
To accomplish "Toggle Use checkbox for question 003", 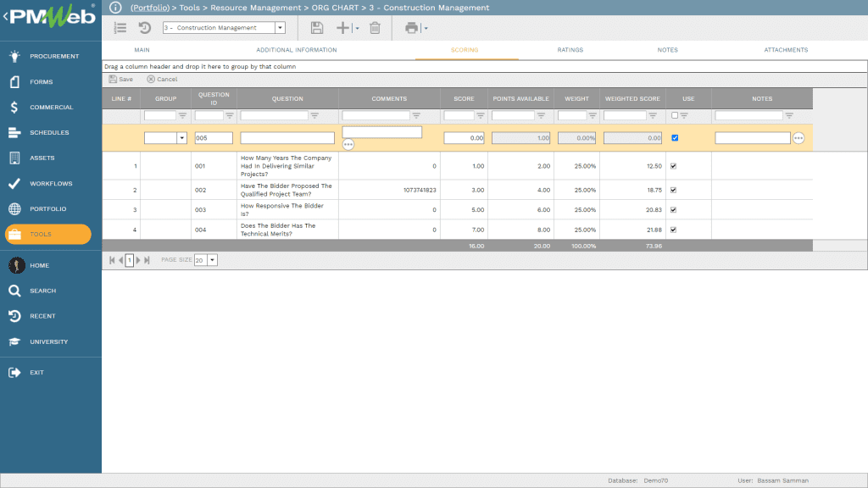I will (674, 210).
